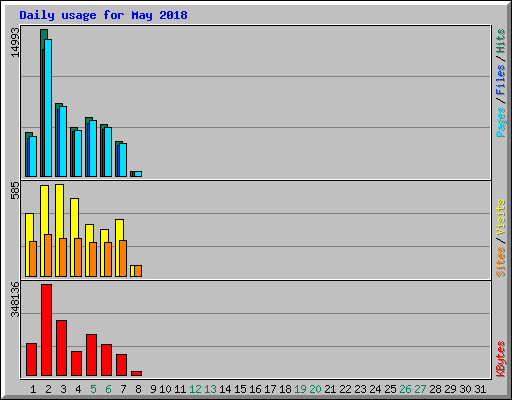Click the cyan pages bar for day 2
Viewport: 512px width, 400px height.
[x=48, y=108]
